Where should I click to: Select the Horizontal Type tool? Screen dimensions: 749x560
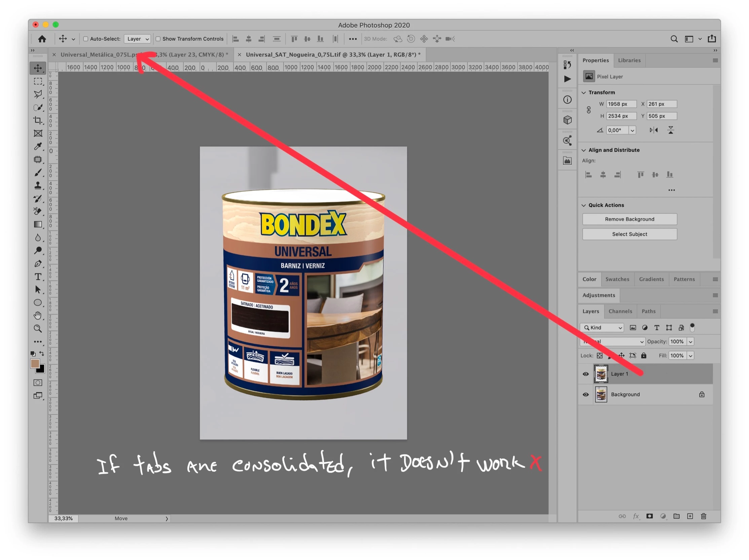pyautogui.click(x=38, y=276)
